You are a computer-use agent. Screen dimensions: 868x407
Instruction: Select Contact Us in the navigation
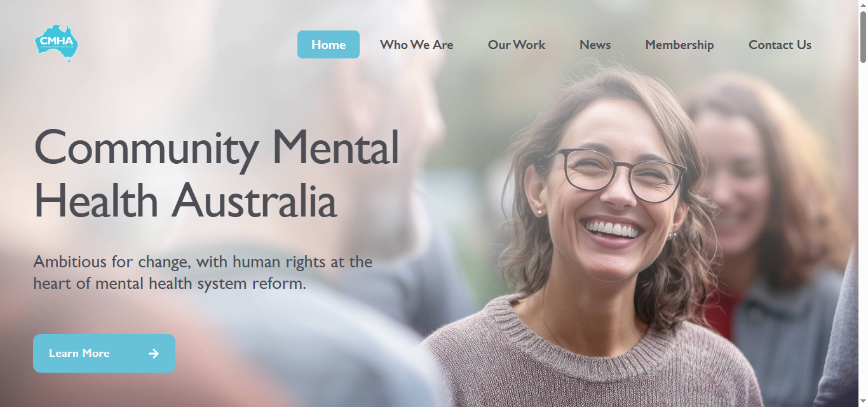tap(780, 44)
